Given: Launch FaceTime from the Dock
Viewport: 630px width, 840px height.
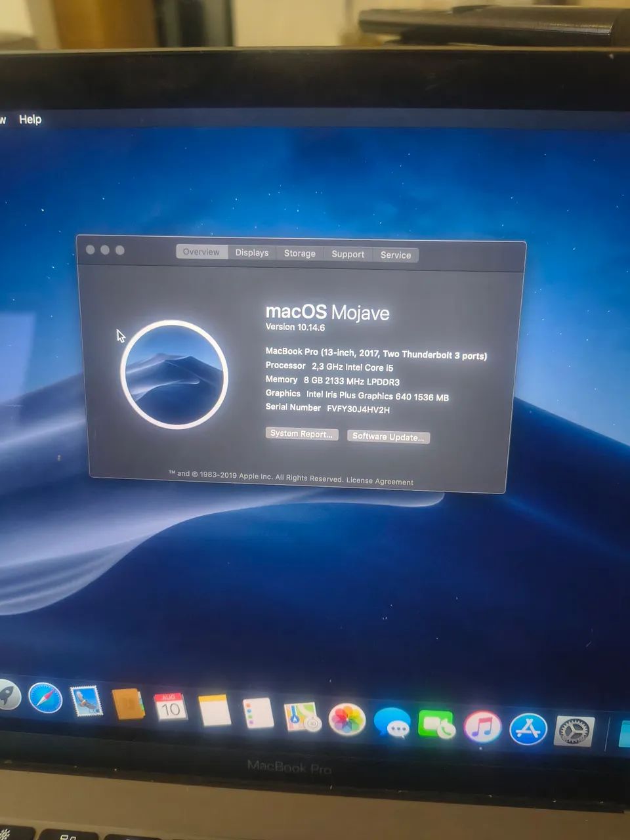Looking at the screenshot, I should [436, 724].
